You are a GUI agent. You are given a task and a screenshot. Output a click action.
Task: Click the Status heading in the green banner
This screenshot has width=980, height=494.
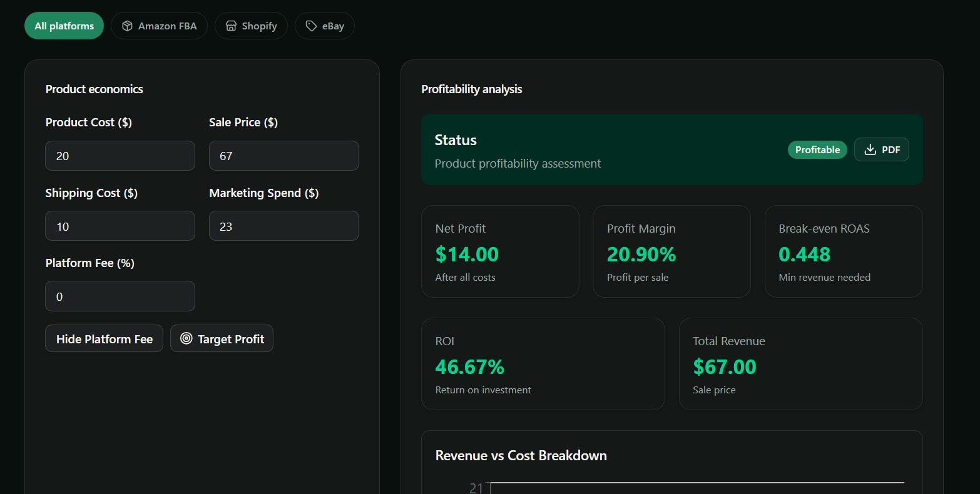tap(456, 140)
